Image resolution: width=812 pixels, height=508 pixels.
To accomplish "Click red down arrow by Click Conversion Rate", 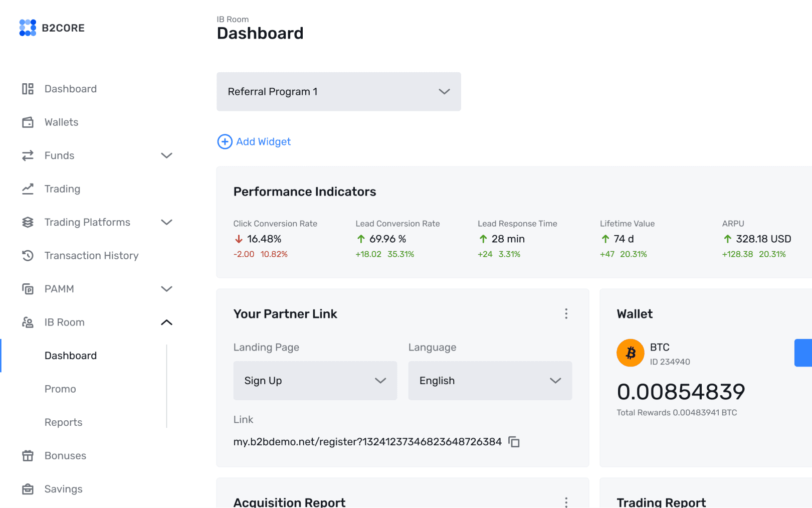I will [x=239, y=239].
